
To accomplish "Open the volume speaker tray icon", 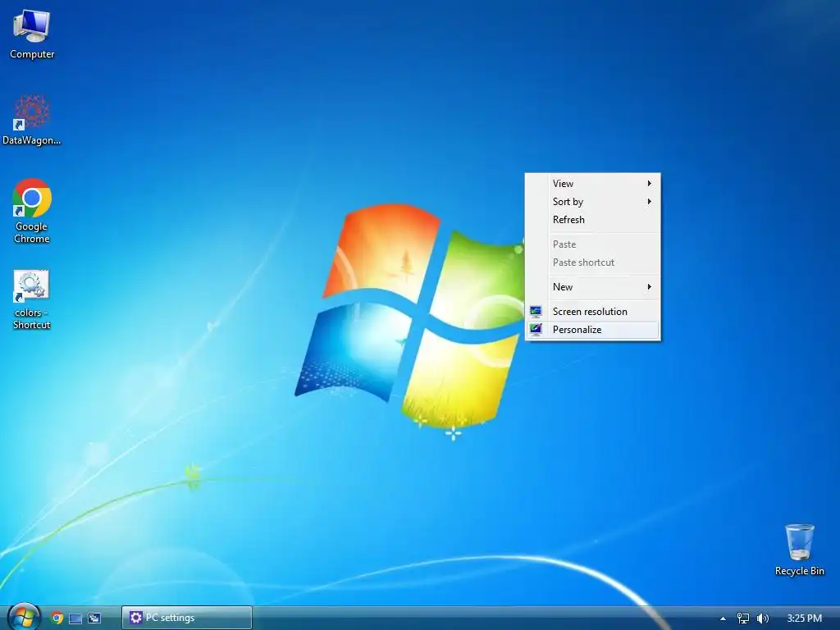I will pyautogui.click(x=762, y=619).
